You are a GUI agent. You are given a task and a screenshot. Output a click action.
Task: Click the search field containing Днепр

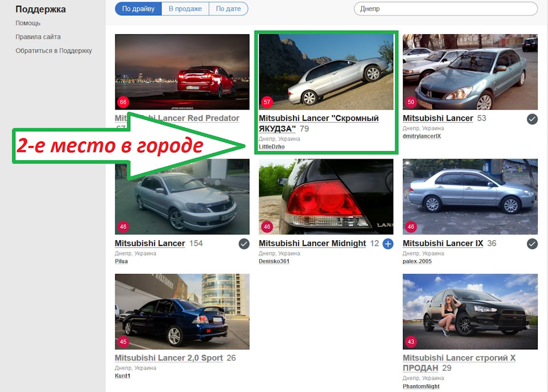point(446,9)
